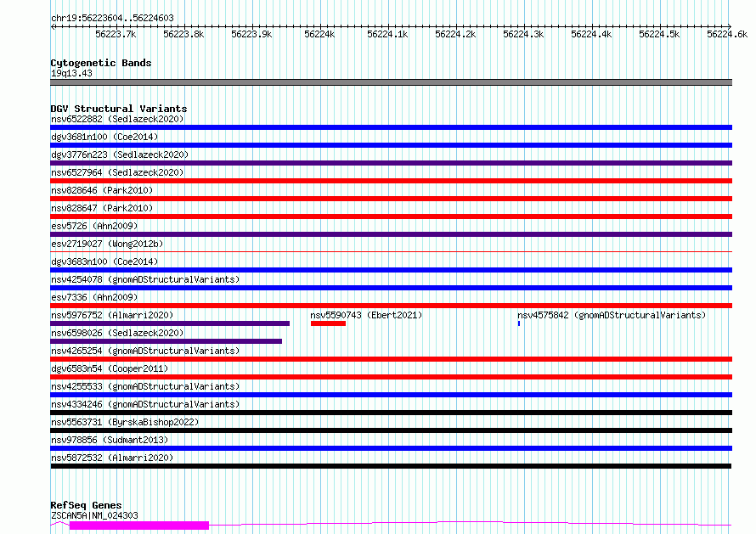This screenshot has height=534, width=756.
Task: Click the 56224.5k ruler position
Action: coord(659,34)
